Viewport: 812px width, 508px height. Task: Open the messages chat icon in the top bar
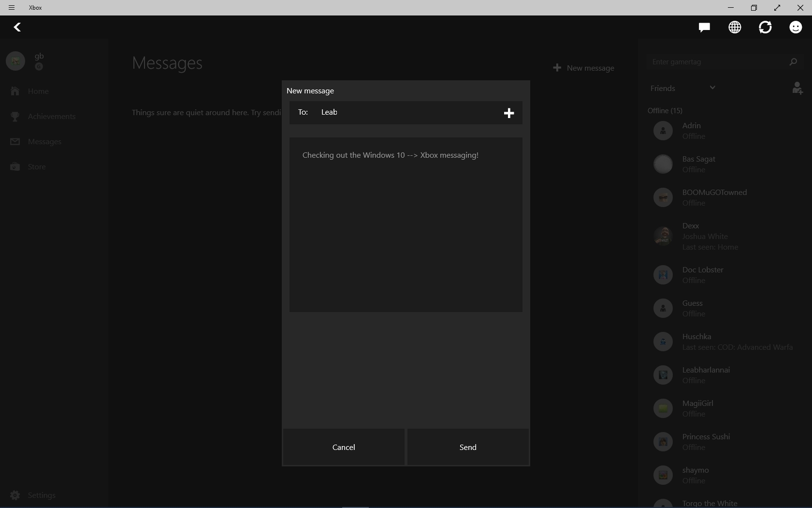704,27
